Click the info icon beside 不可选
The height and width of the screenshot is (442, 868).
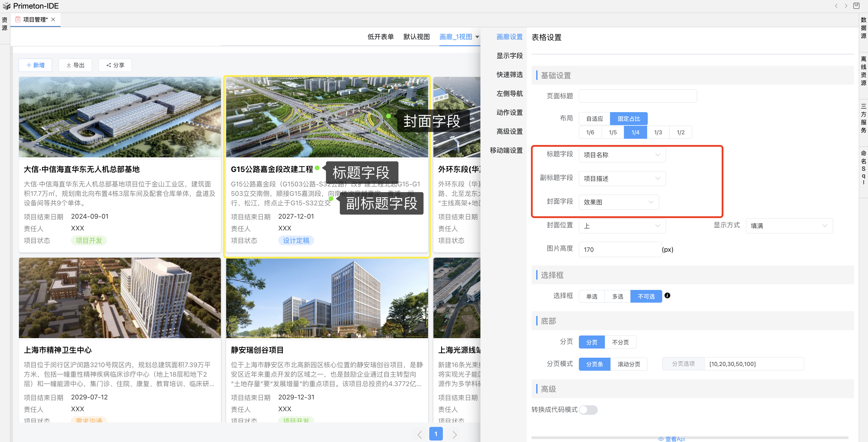click(x=667, y=296)
